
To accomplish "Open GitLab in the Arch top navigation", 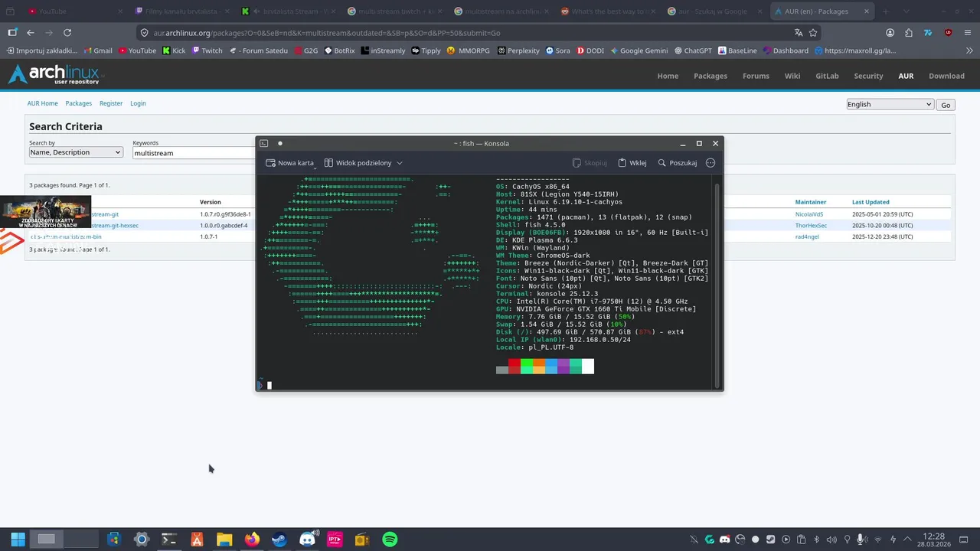I will (x=827, y=76).
